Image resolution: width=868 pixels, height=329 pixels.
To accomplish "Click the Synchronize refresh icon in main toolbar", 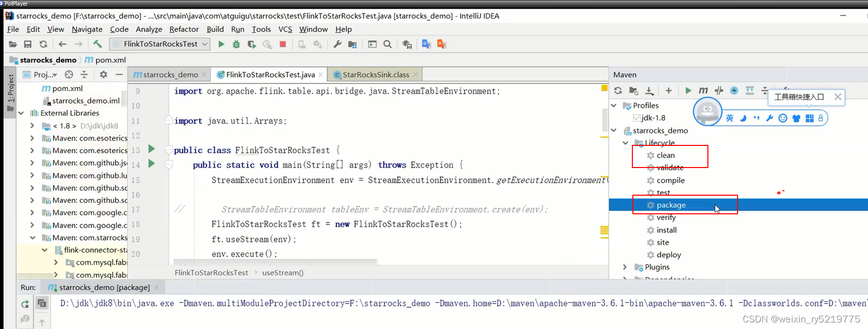I will (43, 44).
